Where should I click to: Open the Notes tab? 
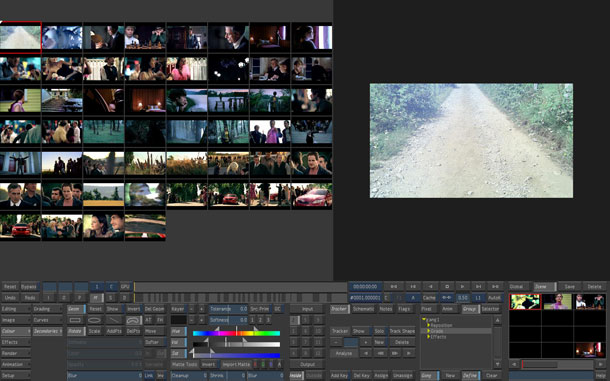(x=386, y=309)
